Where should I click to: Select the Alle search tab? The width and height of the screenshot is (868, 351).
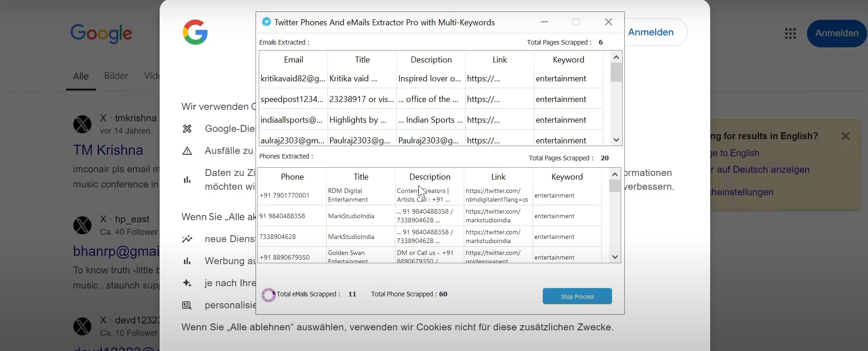coord(81,76)
